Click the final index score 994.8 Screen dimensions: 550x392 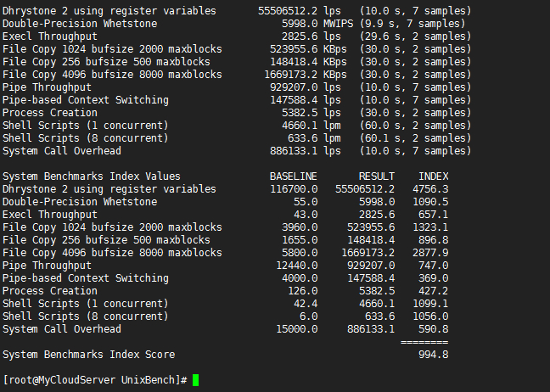pos(433,355)
